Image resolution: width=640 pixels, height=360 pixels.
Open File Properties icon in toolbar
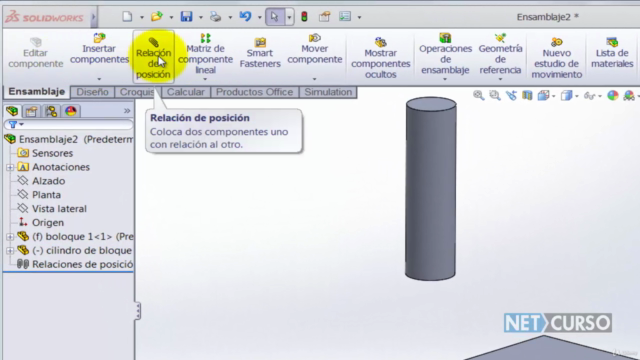tap(324, 17)
